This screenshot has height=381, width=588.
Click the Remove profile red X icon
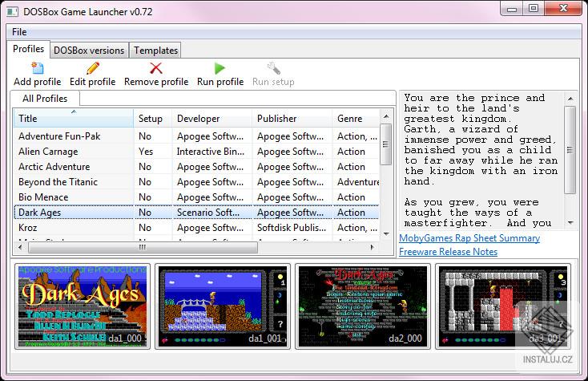coord(156,68)
